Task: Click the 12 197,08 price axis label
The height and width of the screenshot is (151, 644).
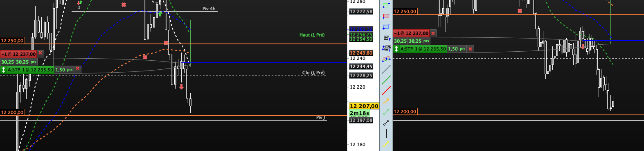Action: 361,120
